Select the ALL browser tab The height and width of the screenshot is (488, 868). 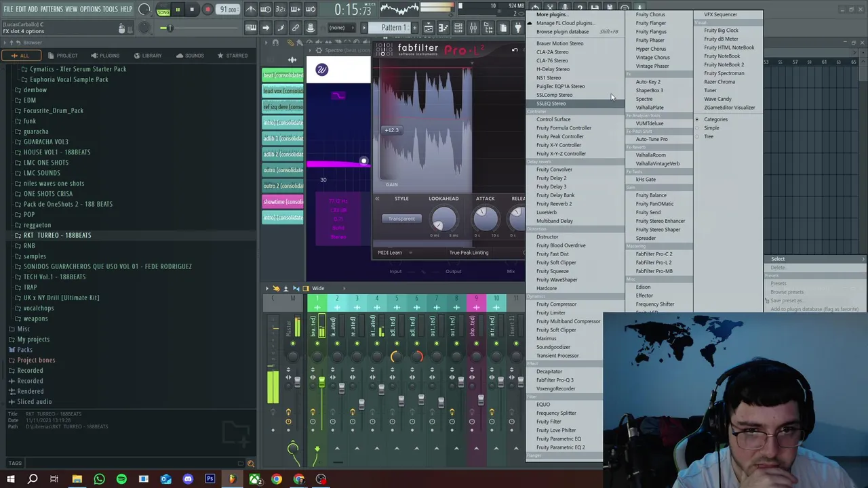click(20, 56)
